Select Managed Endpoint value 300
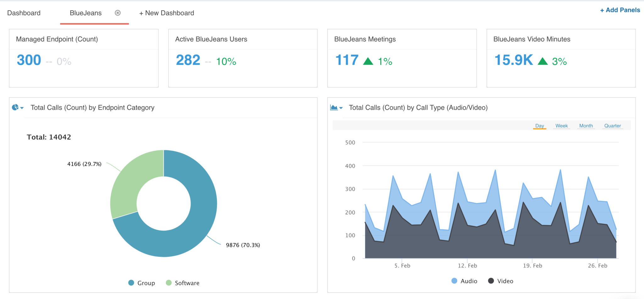644x299 pixels. [x=29, y=60]
